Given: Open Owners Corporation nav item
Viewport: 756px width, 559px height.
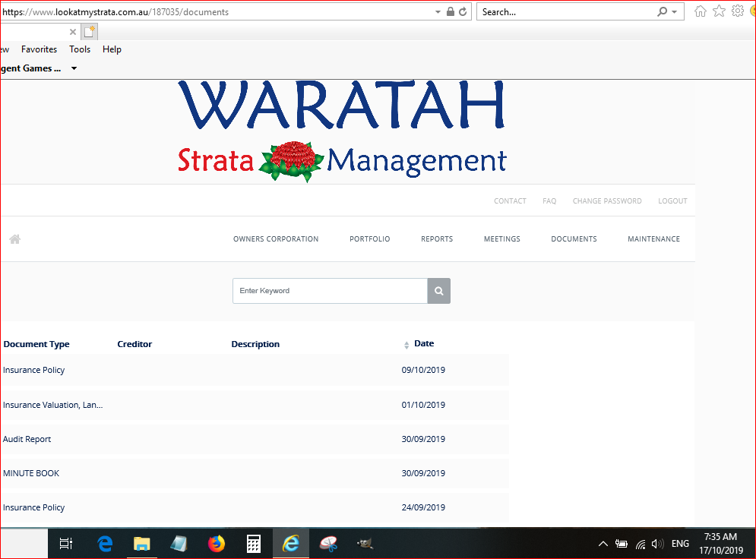Looking at the screenshot, I should [276, 239].
